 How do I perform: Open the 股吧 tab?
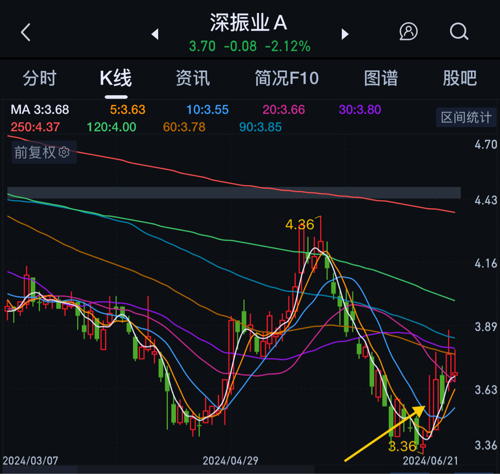pos(460,78)
